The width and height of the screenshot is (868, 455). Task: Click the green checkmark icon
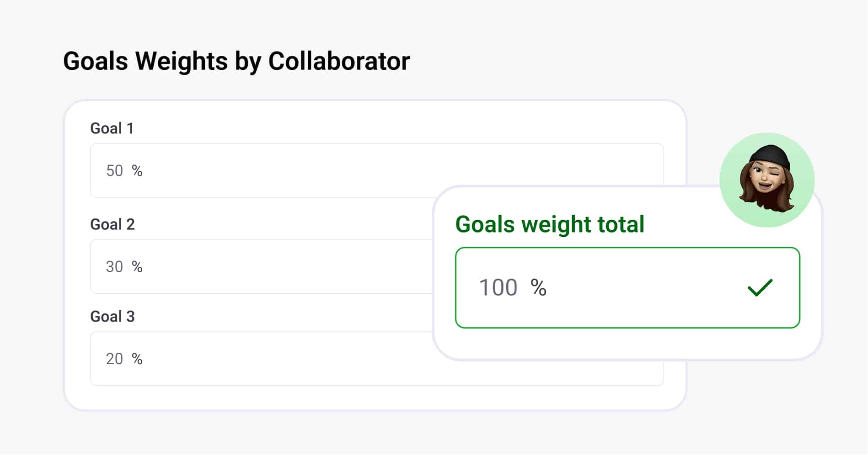[x=760, y=288]
